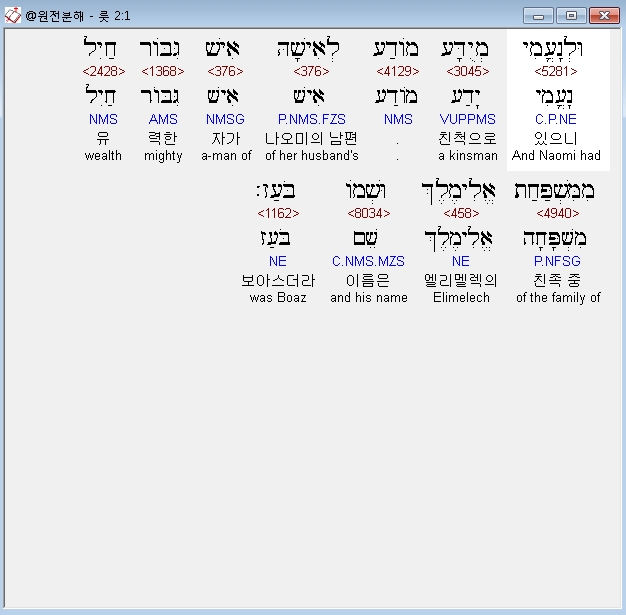Click Hebrew lemma above VUPPMS
Image resolution: width=626 pixels, height=615 pixels.
pyautogui.click(x=466, y=97)
